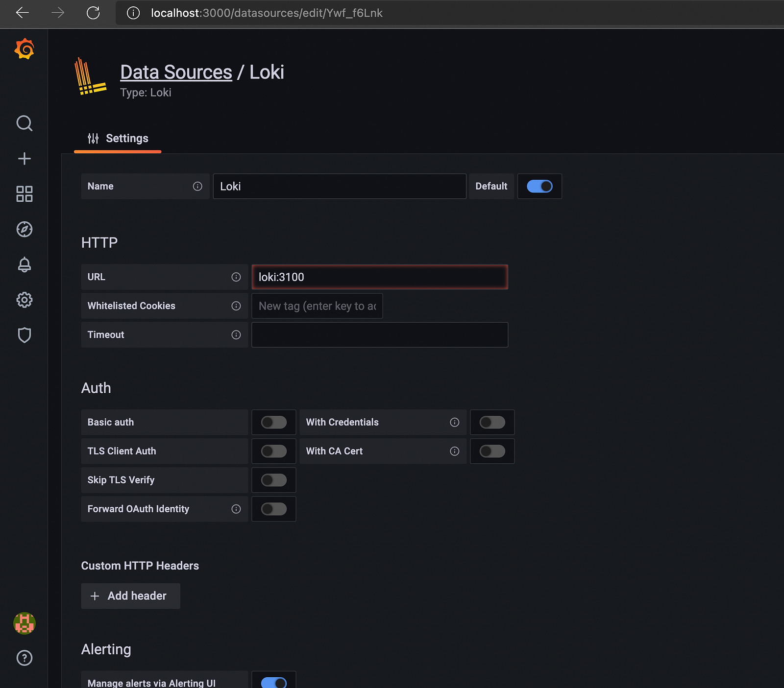Open the Grafana home logo

(24, 49)
